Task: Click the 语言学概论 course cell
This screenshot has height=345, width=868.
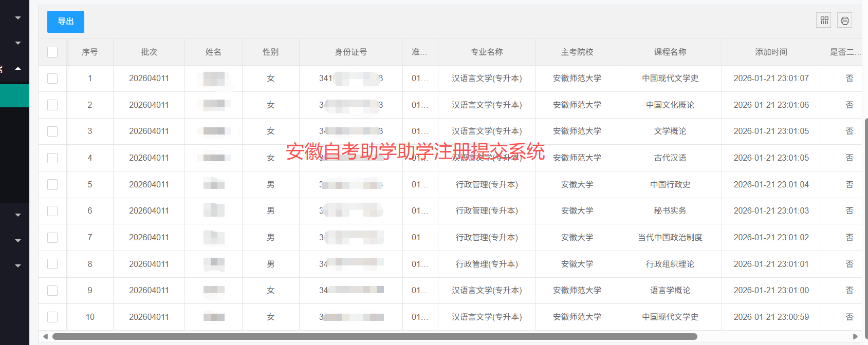Action: [x=670, y=291]
